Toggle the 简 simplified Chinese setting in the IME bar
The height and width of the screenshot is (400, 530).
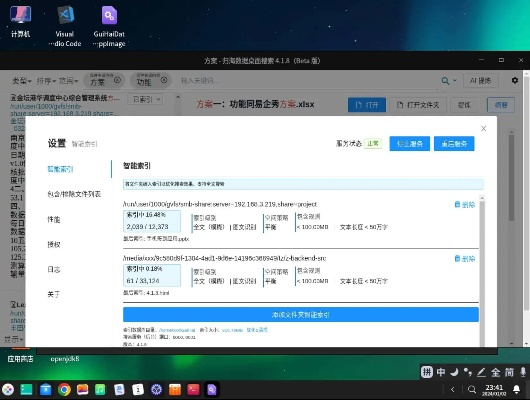click(x=509, y=372)
